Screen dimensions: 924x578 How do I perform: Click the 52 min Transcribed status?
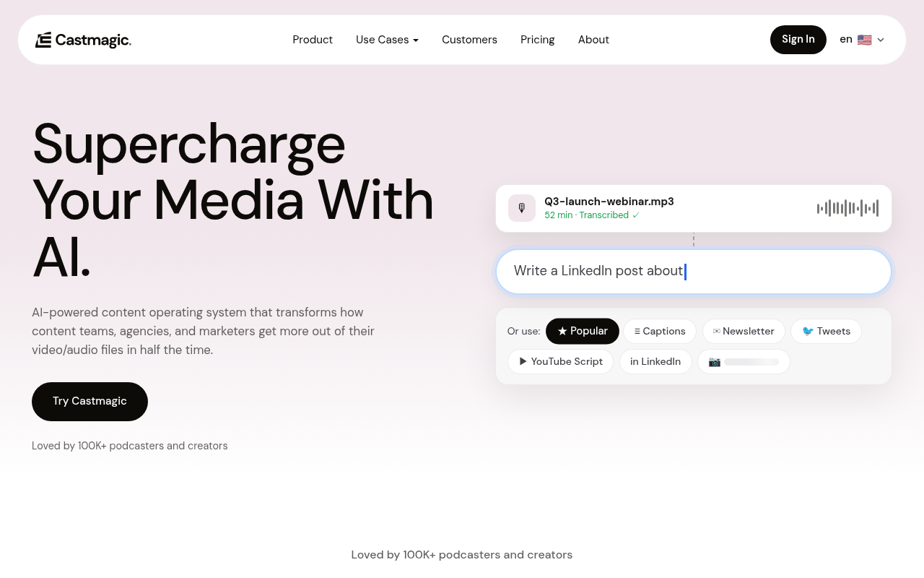click(x=592, y=215)
